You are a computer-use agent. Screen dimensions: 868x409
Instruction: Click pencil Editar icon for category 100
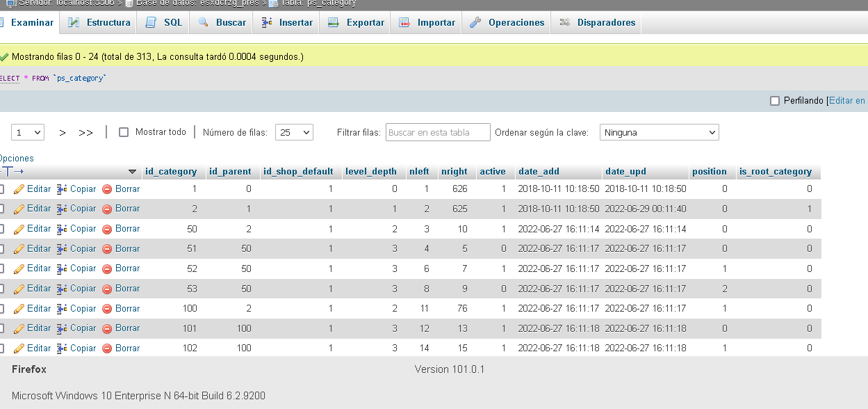click(x=19, y=309)
